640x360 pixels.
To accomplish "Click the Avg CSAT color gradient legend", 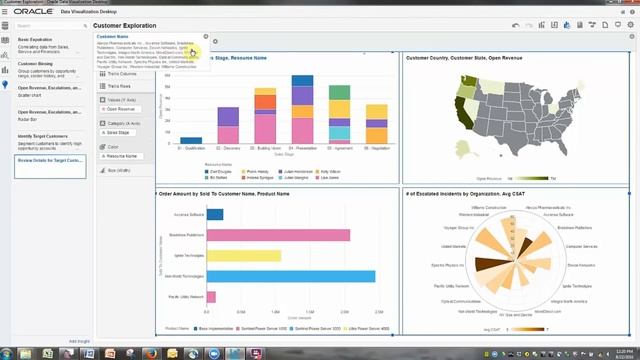I will pyautogui.click(x=527, y=329).
